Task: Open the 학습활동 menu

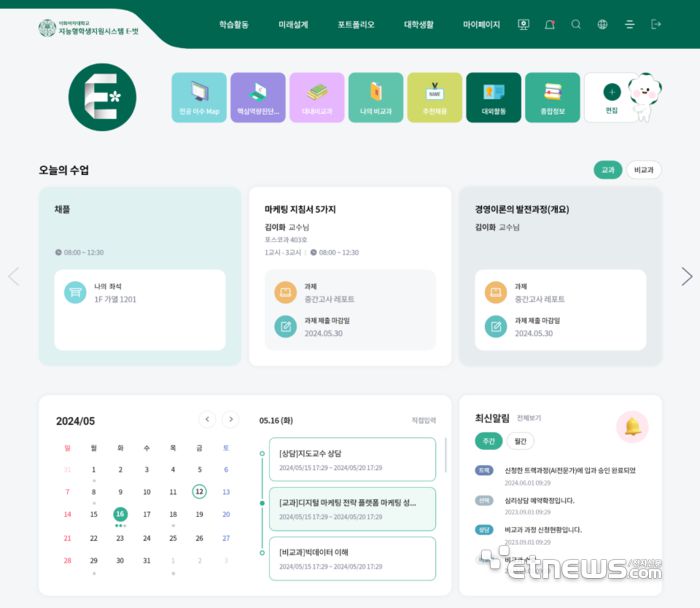Action: 234,24
